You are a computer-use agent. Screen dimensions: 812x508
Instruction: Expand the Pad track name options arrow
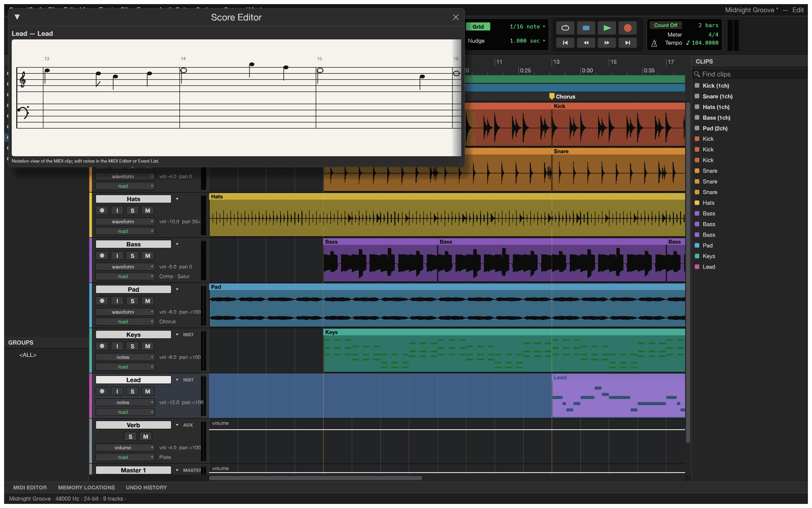tap(177, 290)
